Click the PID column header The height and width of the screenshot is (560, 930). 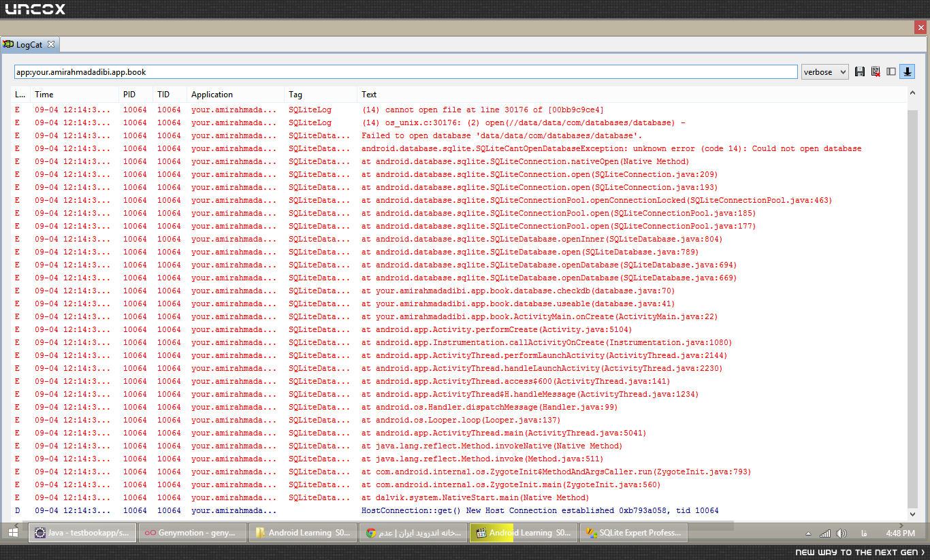[x=136, y=95]
